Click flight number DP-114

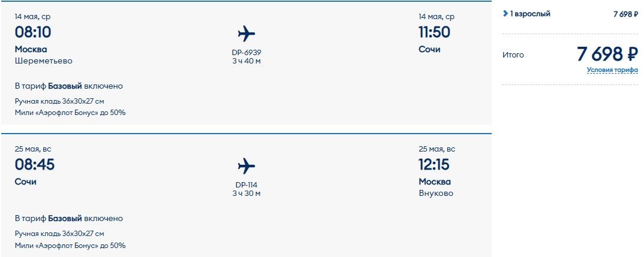pos(246,185)
